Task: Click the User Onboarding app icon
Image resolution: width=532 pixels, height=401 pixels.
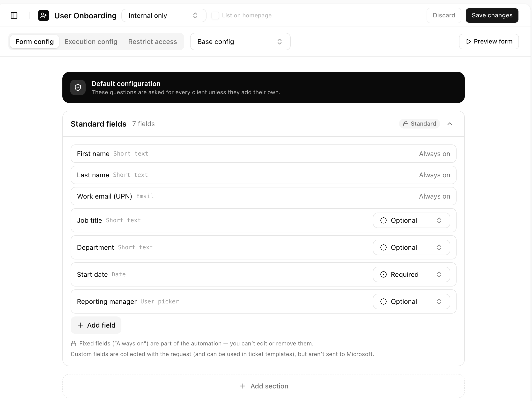Action: 44,15
